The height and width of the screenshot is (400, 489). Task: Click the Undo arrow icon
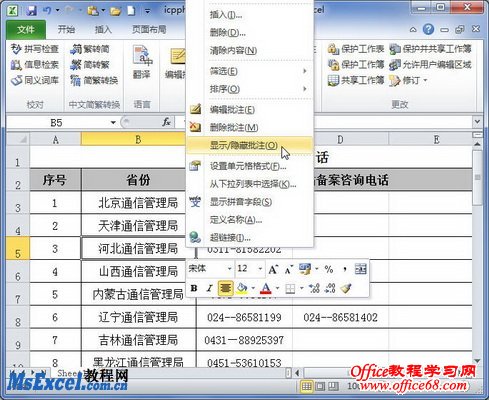[x=47, y=10]
